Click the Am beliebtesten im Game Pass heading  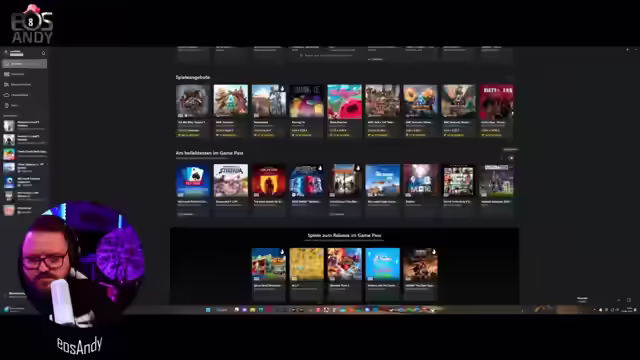click(x=209, y=153)
